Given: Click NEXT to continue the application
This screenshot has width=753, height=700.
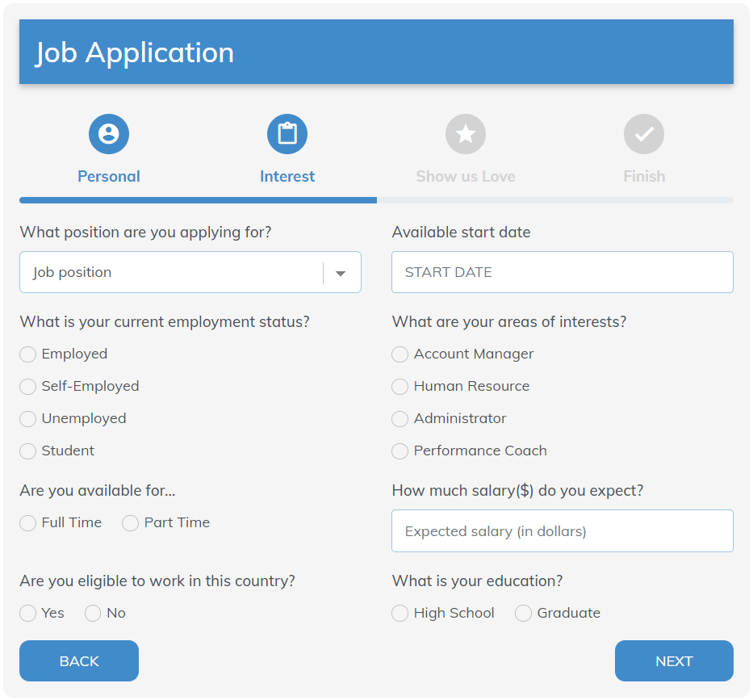Looking at the screenshot, I should pos(674,660).
